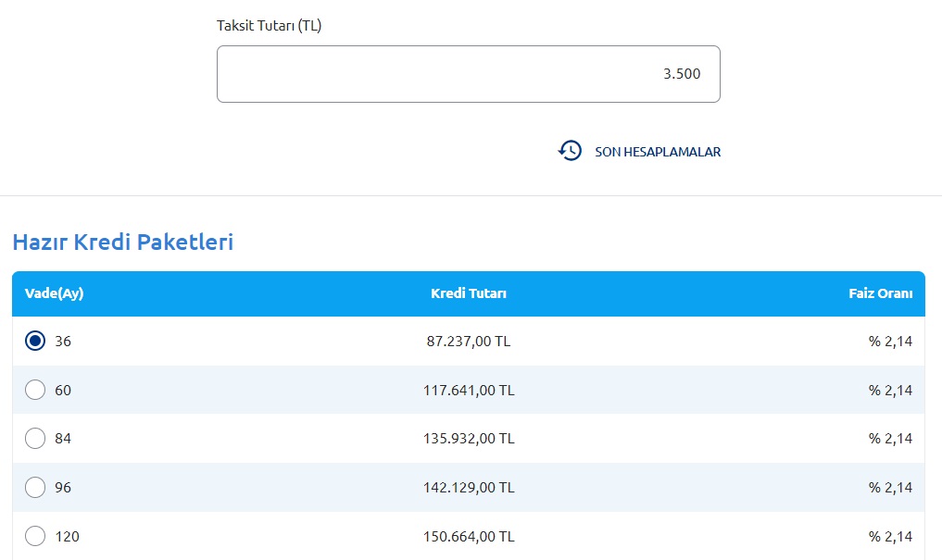Click the 120 term label text
Image resolution: width=942 pixels, height=560 pixels.
point(67,537)
